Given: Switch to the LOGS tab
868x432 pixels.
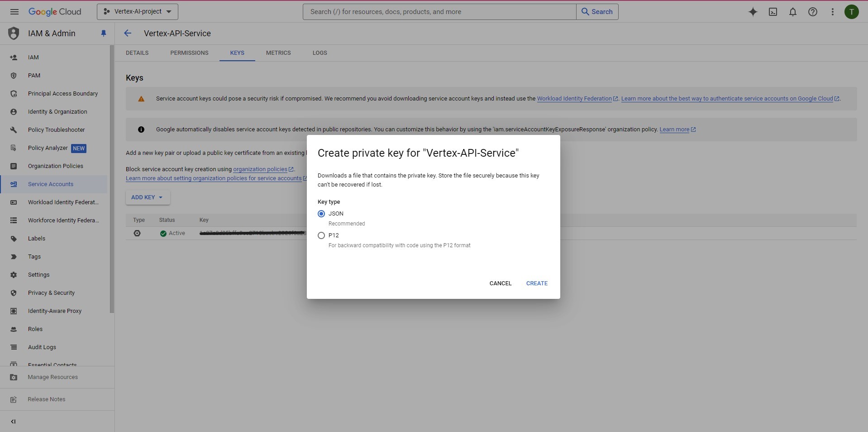Looking at the screenshot, I should pos(320,53).
